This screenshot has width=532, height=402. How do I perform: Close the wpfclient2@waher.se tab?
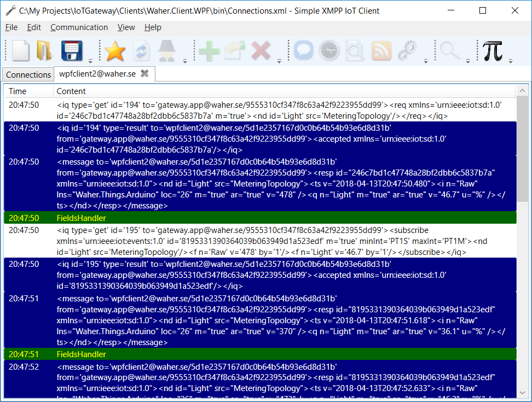[x=144, y=73]
